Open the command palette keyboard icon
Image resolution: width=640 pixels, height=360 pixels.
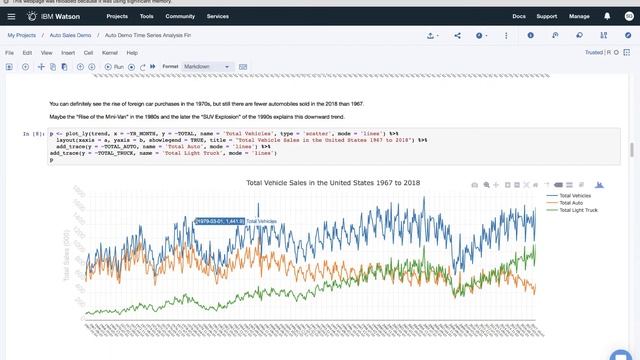click(243, 67)
